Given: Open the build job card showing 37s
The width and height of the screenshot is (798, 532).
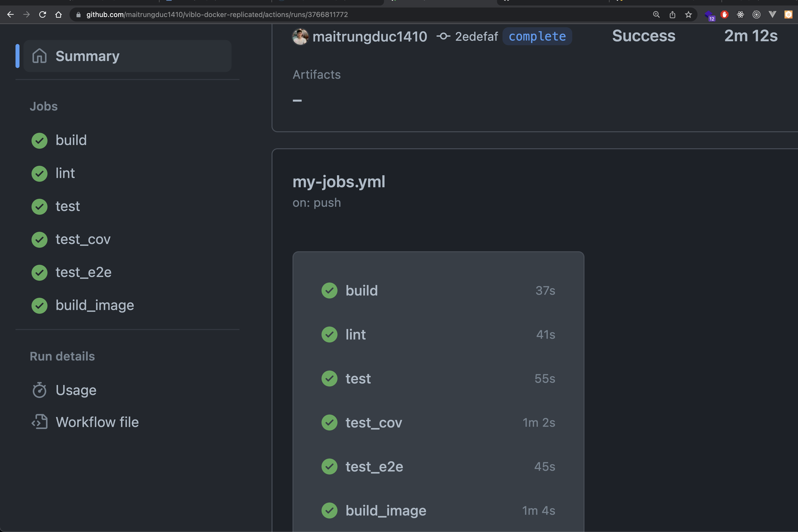Looking at the screenshot, I should [438, 290].
